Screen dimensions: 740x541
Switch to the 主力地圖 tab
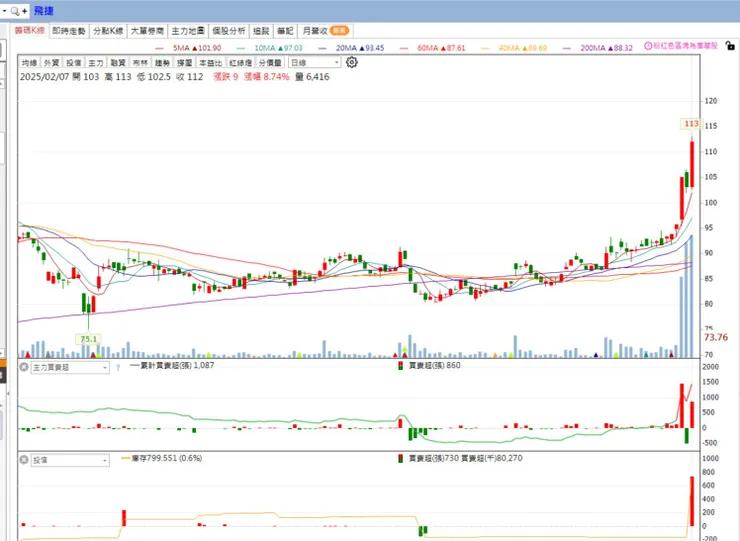pyautogui.click(x=188, y=31)
